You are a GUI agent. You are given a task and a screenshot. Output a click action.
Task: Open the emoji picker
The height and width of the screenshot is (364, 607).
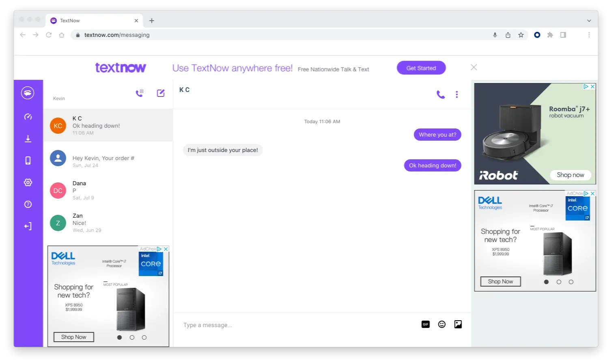pyautogui.click(x=442, y=324)
